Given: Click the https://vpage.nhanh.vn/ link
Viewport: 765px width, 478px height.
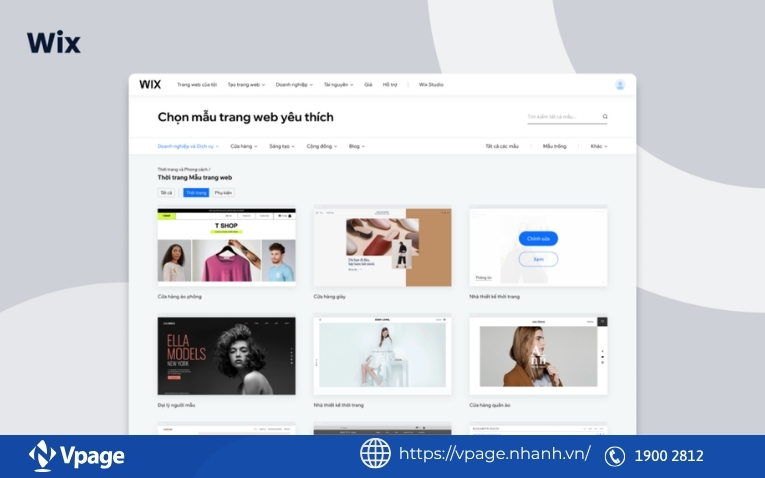Looking at the screenshot, I should pyautogui.click(x=494, y=454).
